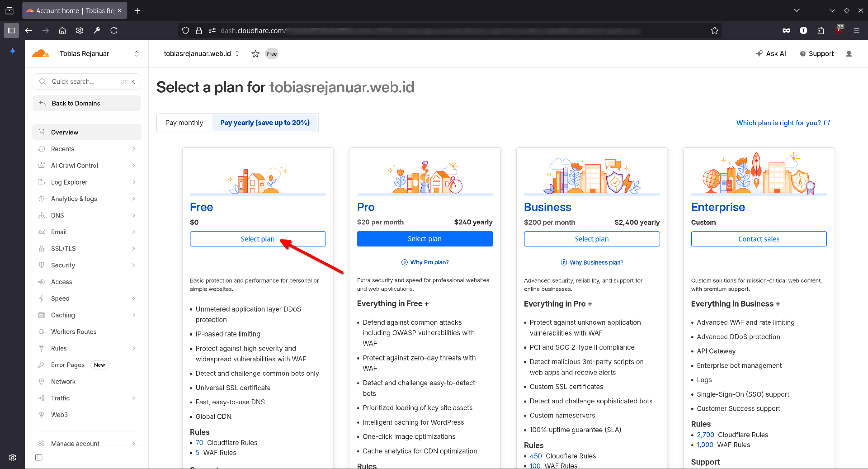
Task: Click the Cloudflare logo icon
Action: click(40, 54)
